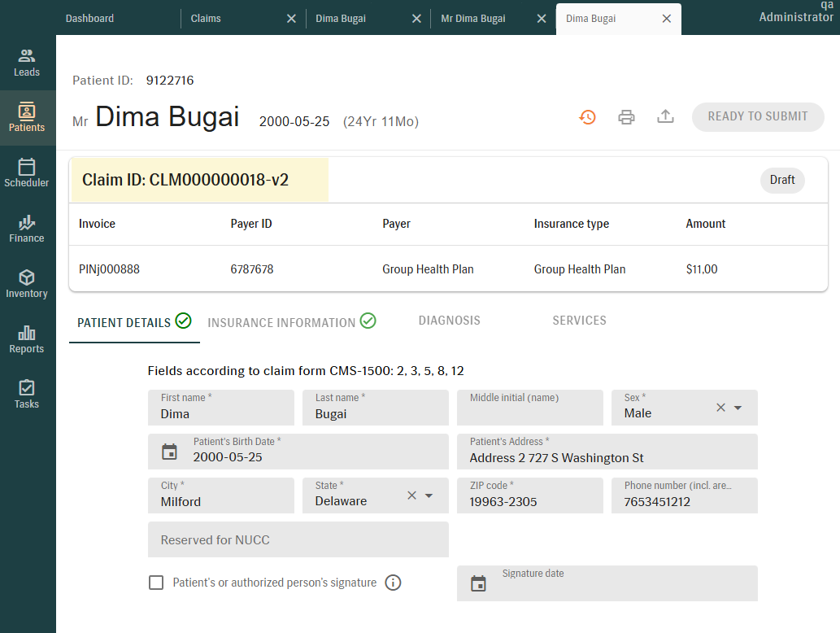Click the Last name input field
840x633 pixels.
tap(375, 408)
